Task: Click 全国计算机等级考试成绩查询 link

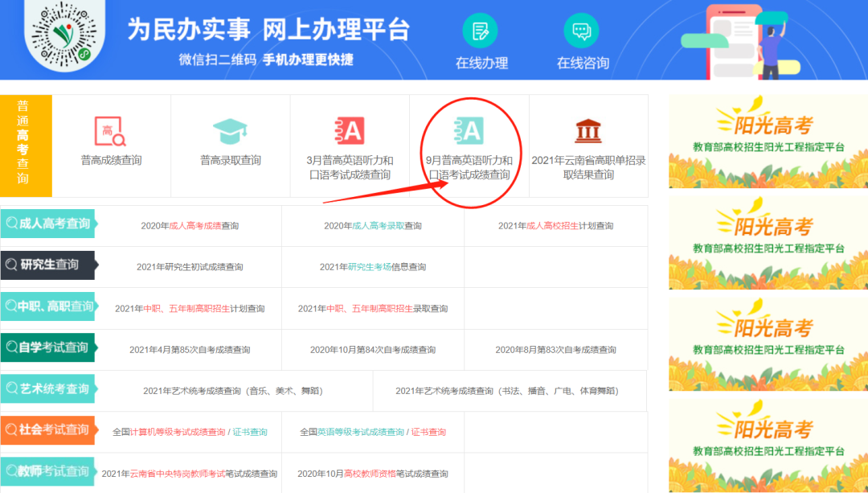Action: (169, 432)
